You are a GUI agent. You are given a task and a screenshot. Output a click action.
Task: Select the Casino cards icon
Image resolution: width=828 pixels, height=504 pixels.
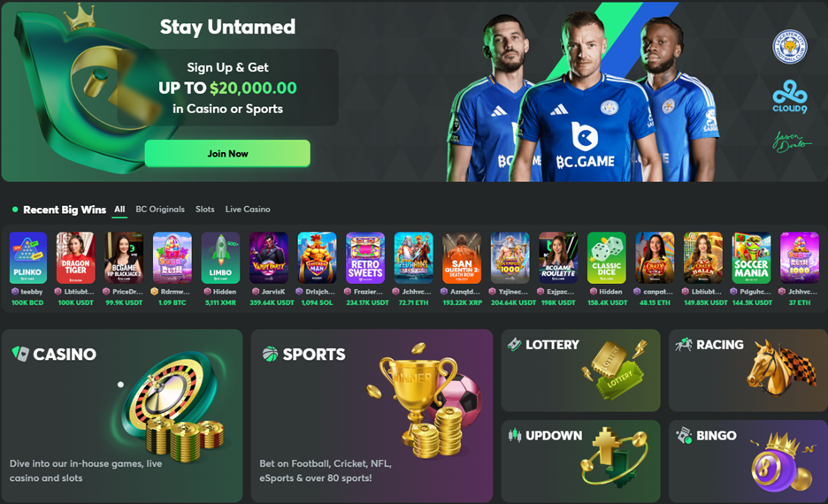tap(20, 354)
